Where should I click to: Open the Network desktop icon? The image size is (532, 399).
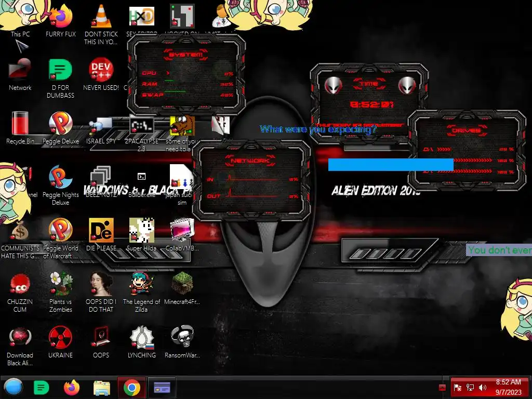pos(20,74)
